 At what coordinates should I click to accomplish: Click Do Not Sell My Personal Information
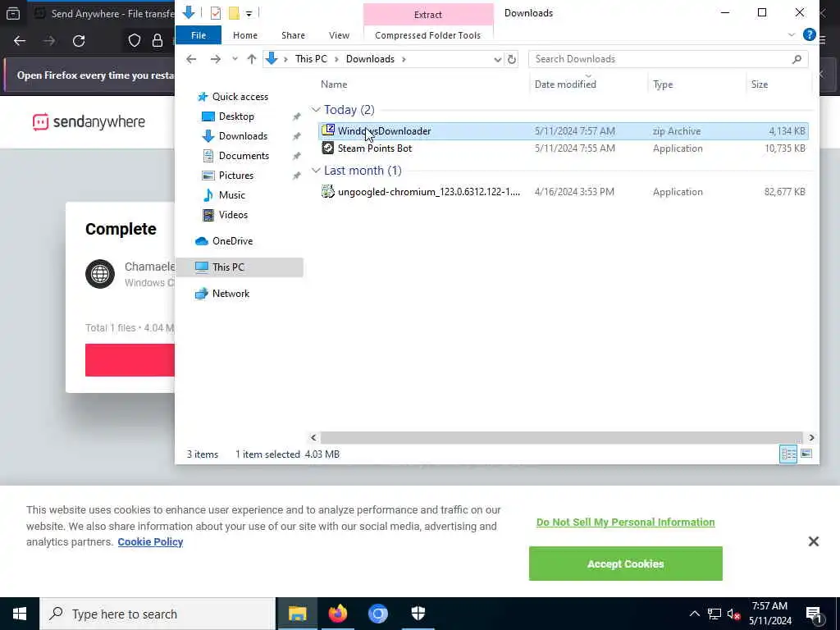pyautogui.click(x=625, y=523)
